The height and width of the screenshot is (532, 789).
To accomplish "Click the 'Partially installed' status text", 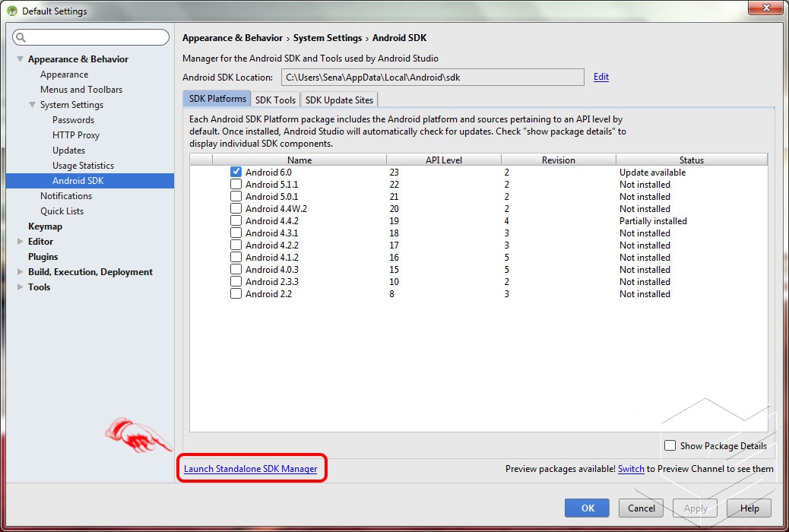I will [x=653, y=221].
